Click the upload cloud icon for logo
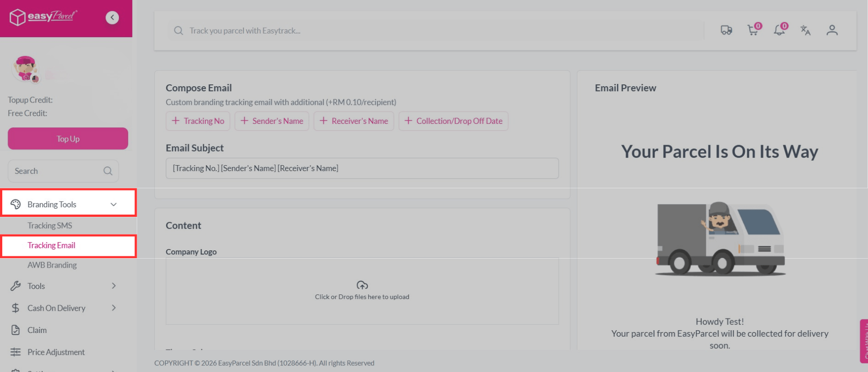Screen dimensions: 868x372 click(362, 285)
